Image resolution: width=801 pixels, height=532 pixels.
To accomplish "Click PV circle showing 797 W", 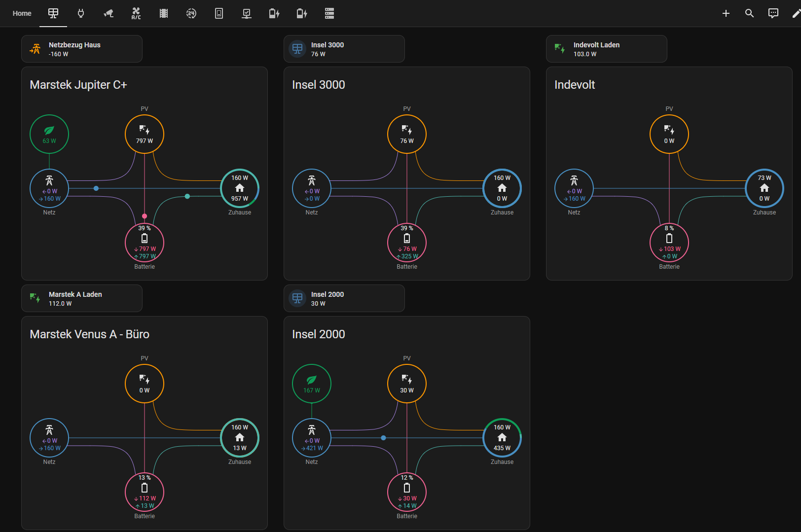I will (145, 134).
